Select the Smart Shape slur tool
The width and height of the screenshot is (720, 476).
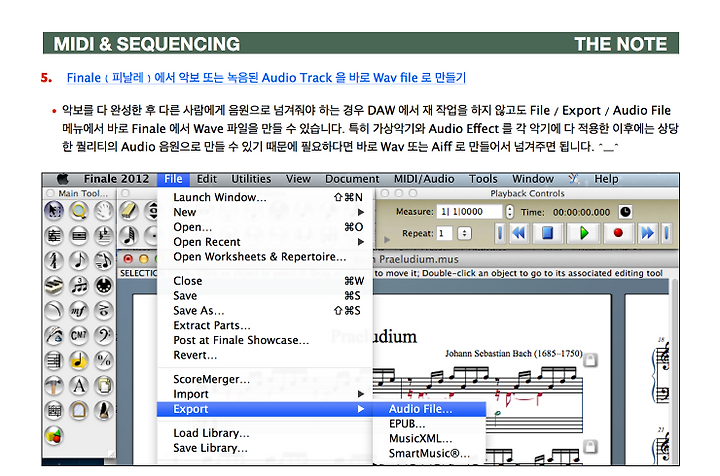54,310
